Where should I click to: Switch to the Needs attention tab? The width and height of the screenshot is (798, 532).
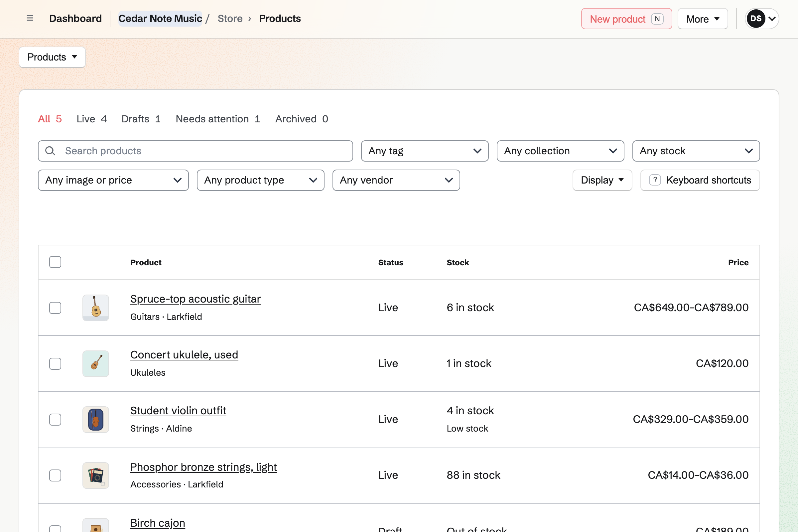click(218, 119)
